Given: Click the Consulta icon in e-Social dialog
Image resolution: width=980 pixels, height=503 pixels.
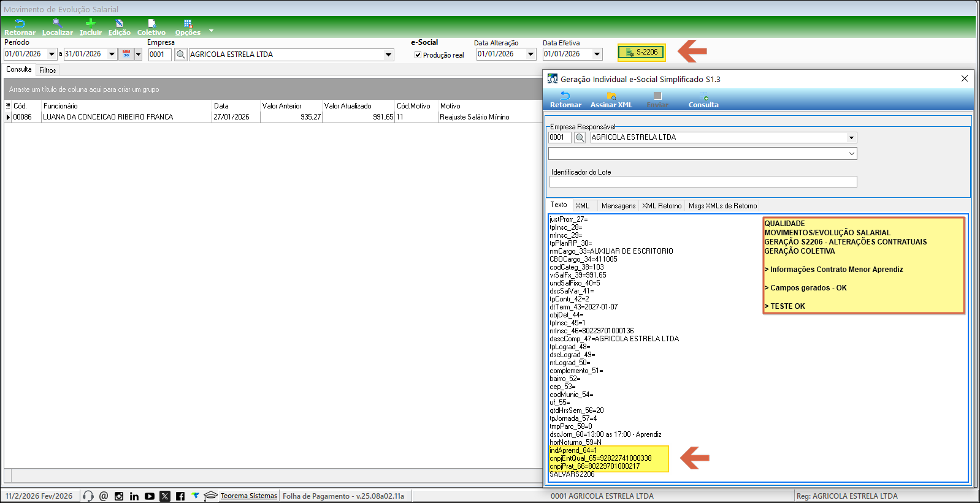Looking at the screenshot, I should [703, 97].
